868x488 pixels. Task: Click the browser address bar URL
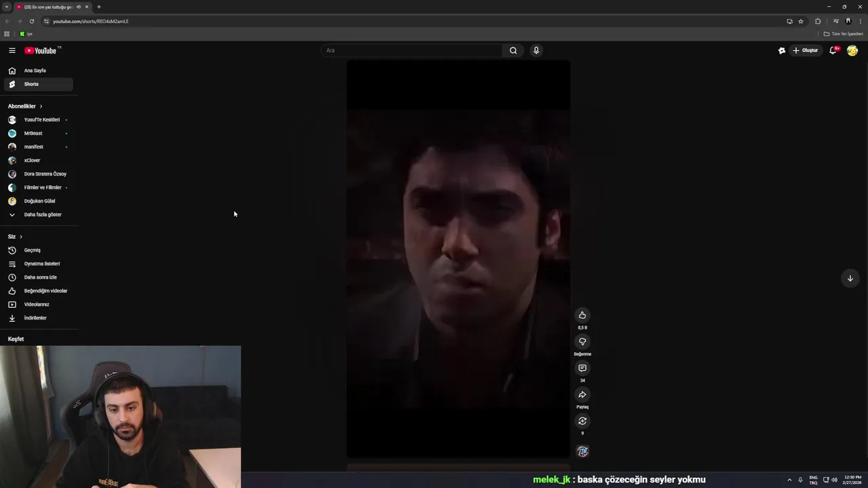pyautogui.click(x=90, y=21)
